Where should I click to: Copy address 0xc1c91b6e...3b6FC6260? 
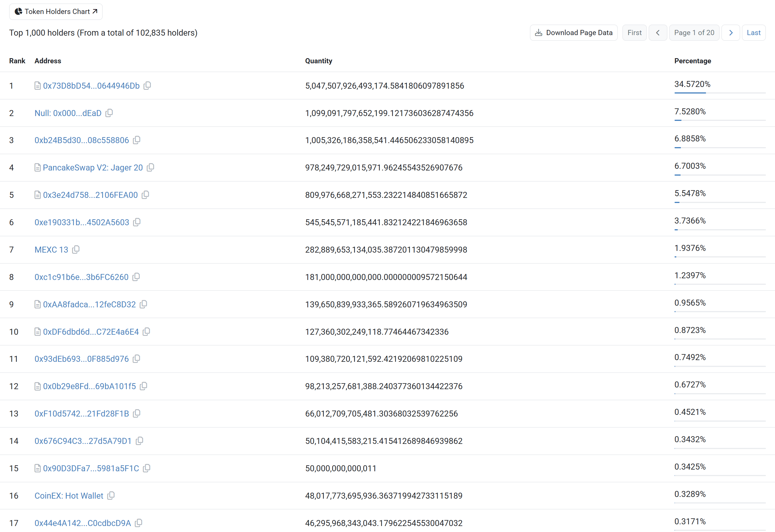coord(136,277)
